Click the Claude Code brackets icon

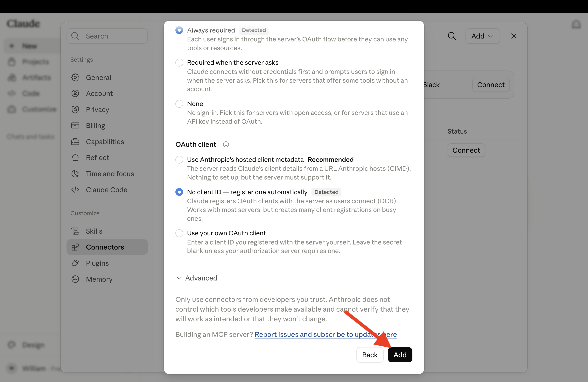(75, 190)
